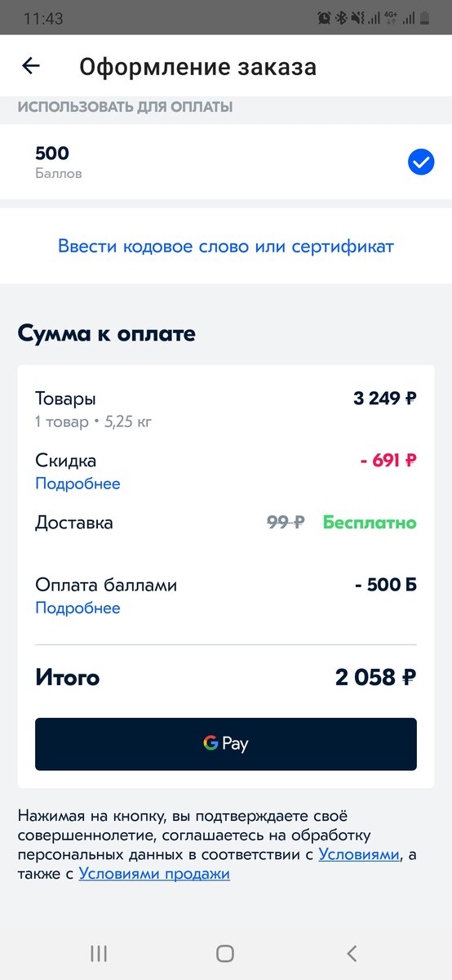Tap the muted sound status icon
452x980 pixels.
pos(358,18)
